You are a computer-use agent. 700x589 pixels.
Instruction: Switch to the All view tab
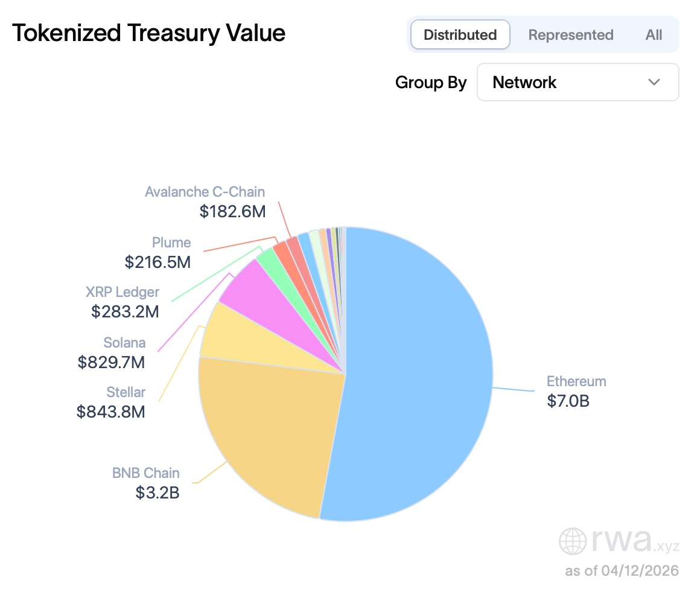point(654,34)
